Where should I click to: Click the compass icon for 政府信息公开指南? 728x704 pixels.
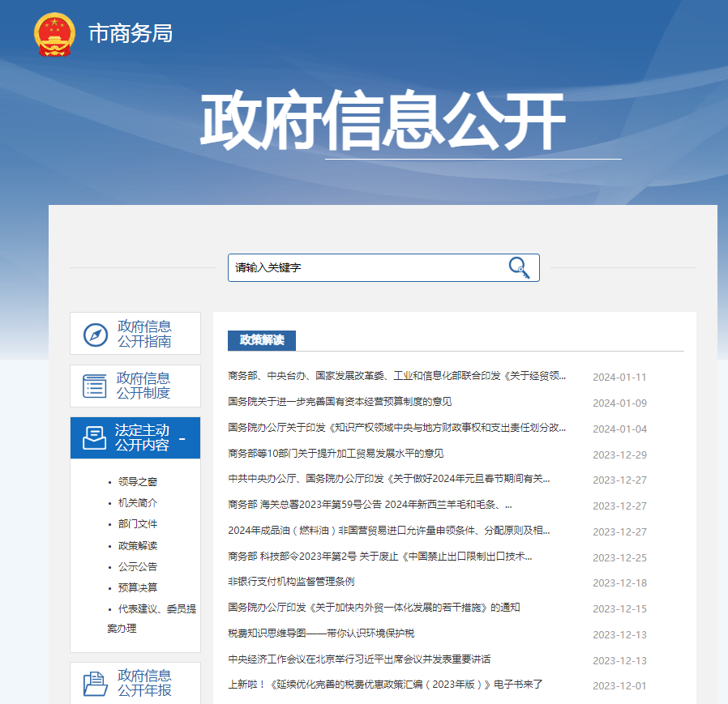[95, 335]
